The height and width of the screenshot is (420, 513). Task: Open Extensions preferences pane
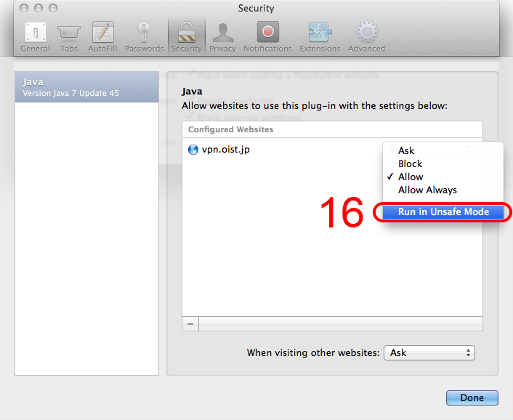(320, 36)
